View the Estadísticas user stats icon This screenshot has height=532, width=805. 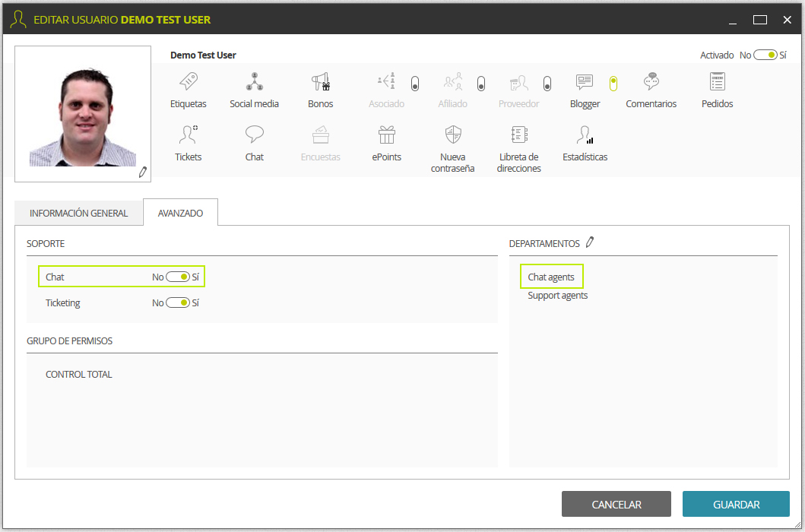(x=585, y=135)
